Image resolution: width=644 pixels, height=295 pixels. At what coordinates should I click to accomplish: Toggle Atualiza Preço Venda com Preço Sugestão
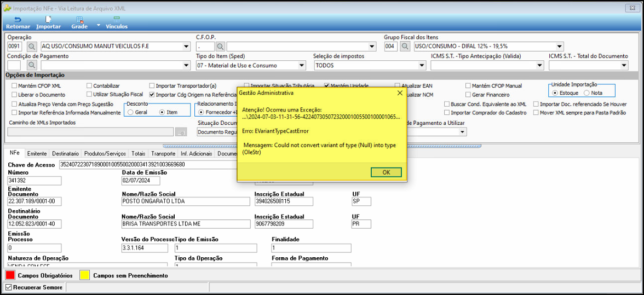pyautogui.click(x=15, y=104)
